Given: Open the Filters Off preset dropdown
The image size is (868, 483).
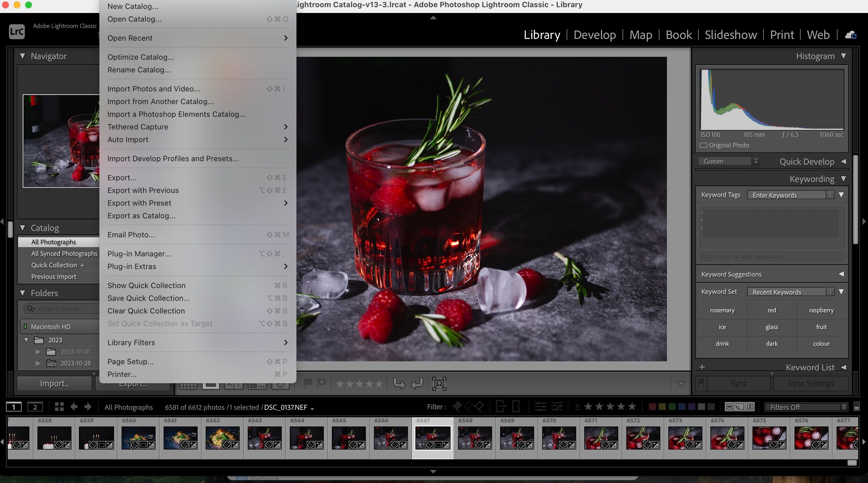Looking at the screenshot, I should pyautogui.click(x=806, y=407).
